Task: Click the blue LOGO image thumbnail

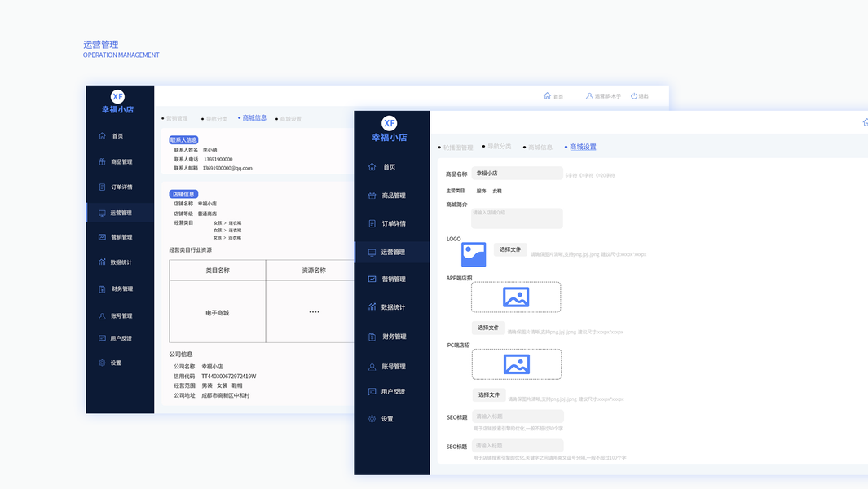Action: (474, 255)
